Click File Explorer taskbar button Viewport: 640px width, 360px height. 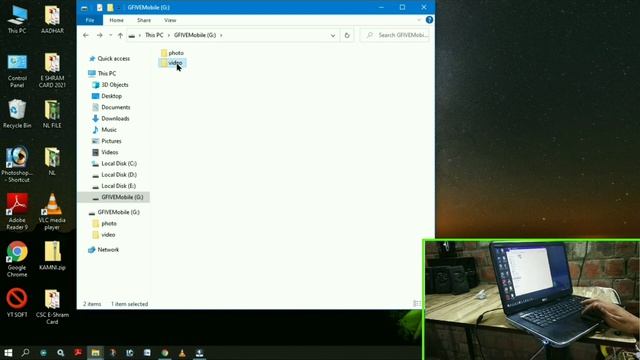point(96,353)
